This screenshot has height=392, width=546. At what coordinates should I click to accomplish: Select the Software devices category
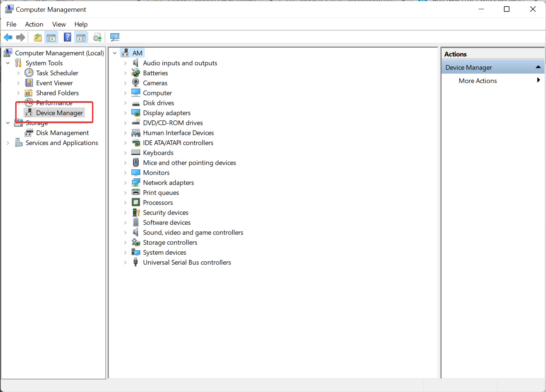click(x=167, y=223)
